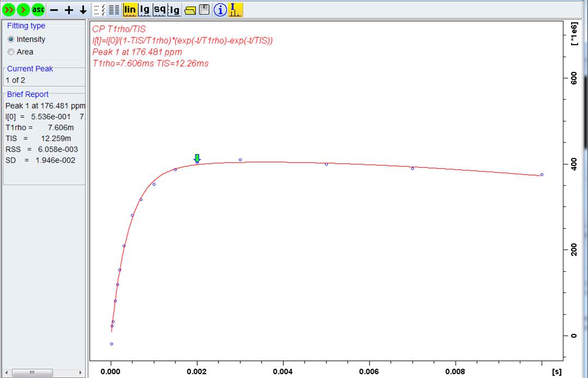The image size is (588, 378).
Task: Toggle the 'lin' linear axis scaling
Action: tap(130, 9)
